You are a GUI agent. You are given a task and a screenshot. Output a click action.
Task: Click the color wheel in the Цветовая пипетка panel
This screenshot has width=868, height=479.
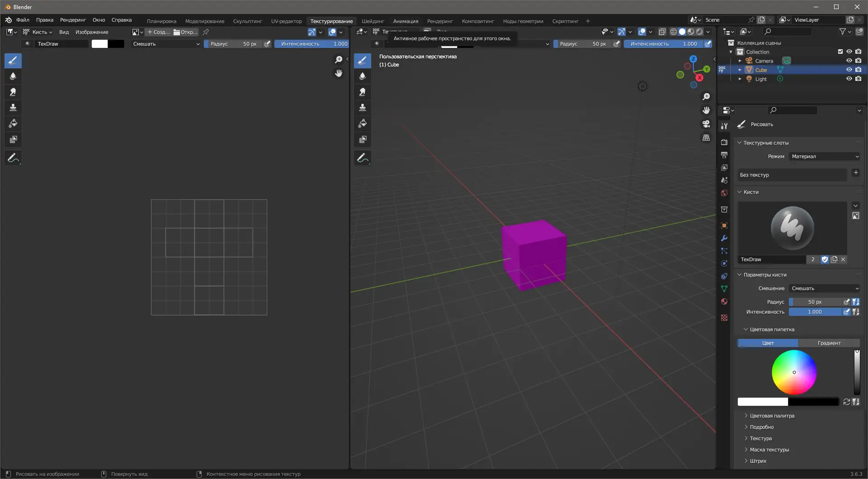(x=794, y=372)
